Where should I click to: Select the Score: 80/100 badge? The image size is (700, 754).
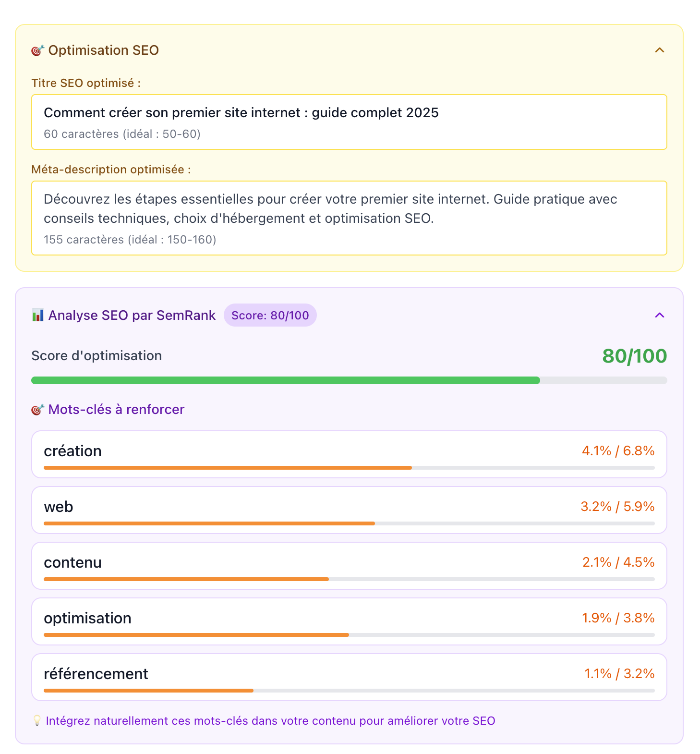click(x=270, y=315)
